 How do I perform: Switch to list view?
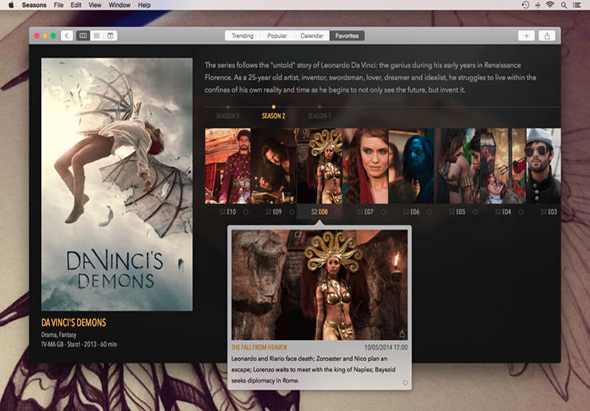pyautogui.click(x=97, y=36)
